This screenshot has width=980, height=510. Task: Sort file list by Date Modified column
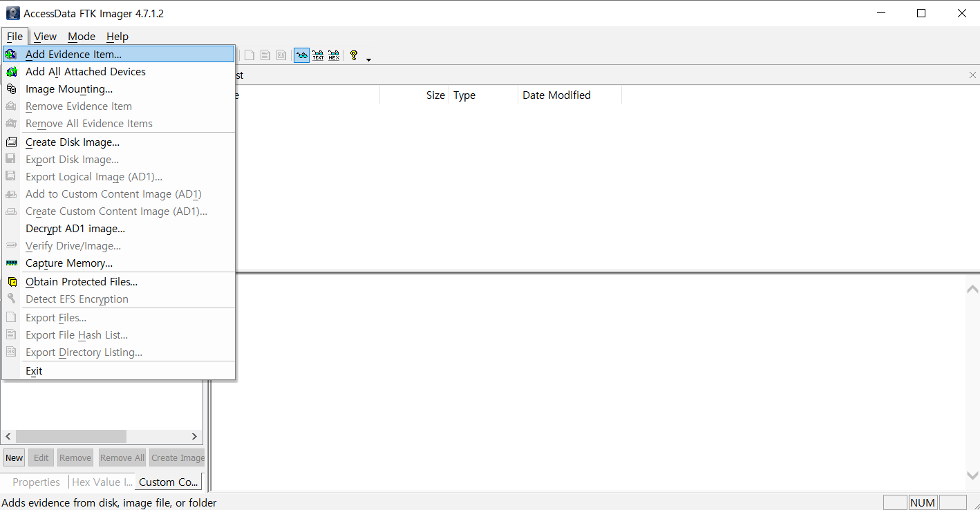pos(570,95)
